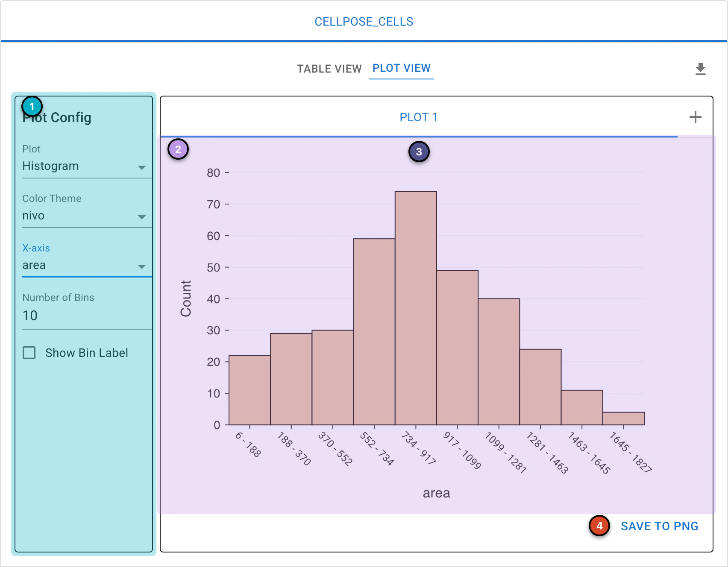Select the CELLPOSE_CELLS tab

(364, 21)
